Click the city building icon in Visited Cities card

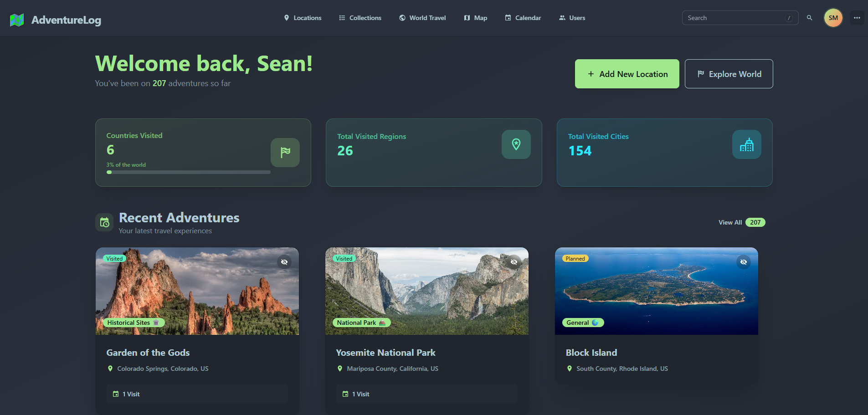point(746,144)
